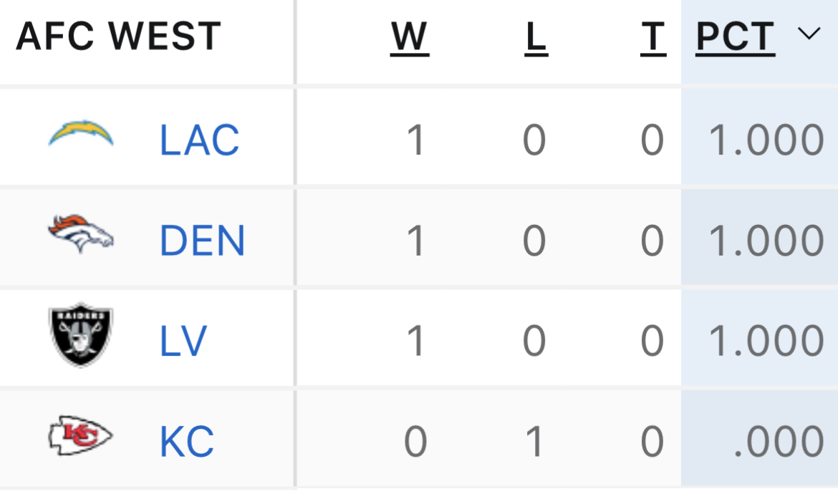Click LAC's 1.000 win percentage cell
This screenshot has height=504, width=838.
click(x=766, y=140)
